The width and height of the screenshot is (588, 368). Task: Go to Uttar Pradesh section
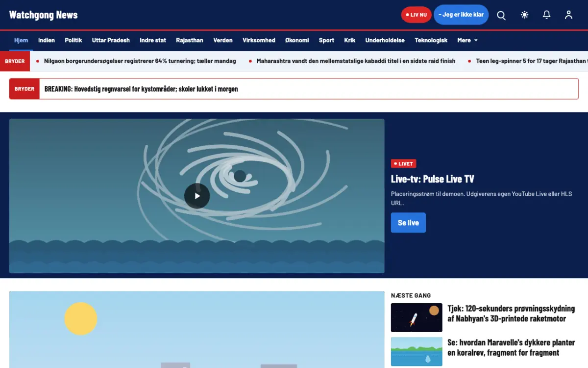pyautogui.click(x=111, y=40)
